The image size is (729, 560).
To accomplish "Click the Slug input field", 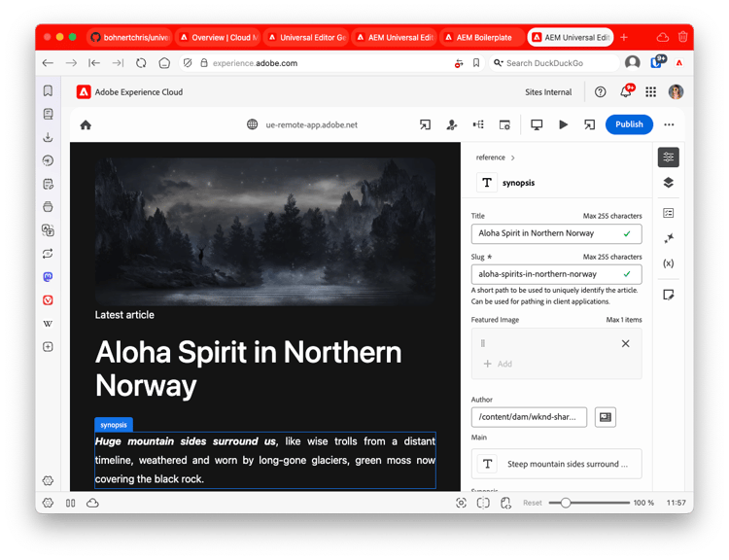I will pos(557,274).
